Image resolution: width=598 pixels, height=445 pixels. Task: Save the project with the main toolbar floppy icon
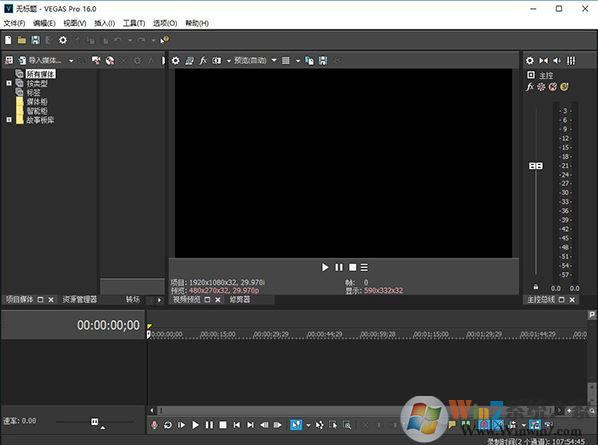(35, 40)
